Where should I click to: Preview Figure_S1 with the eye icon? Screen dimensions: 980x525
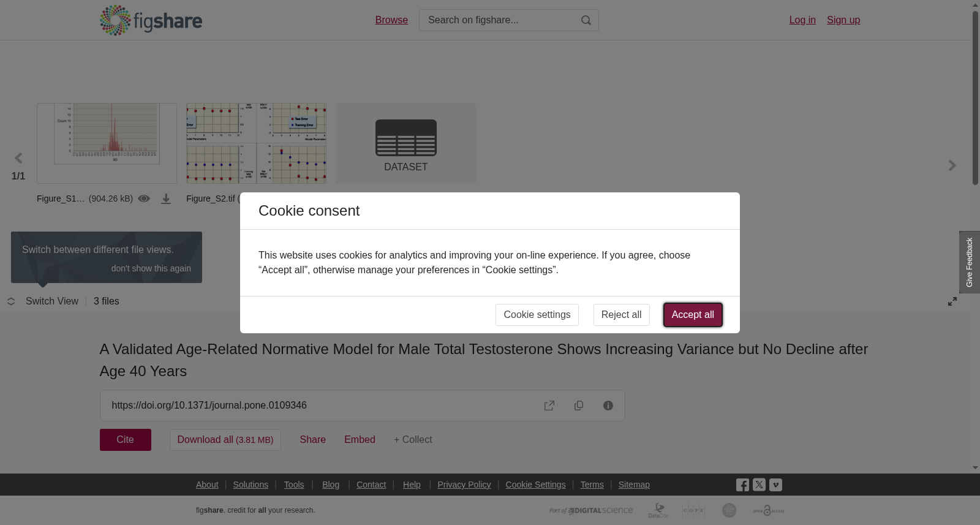point(144,198)
